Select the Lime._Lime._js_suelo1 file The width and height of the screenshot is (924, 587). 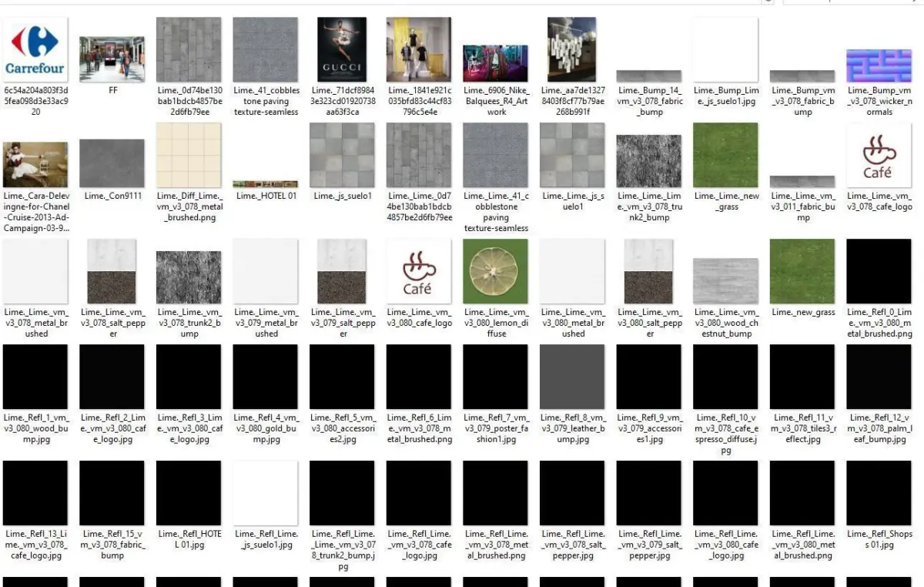click(572, 155)
